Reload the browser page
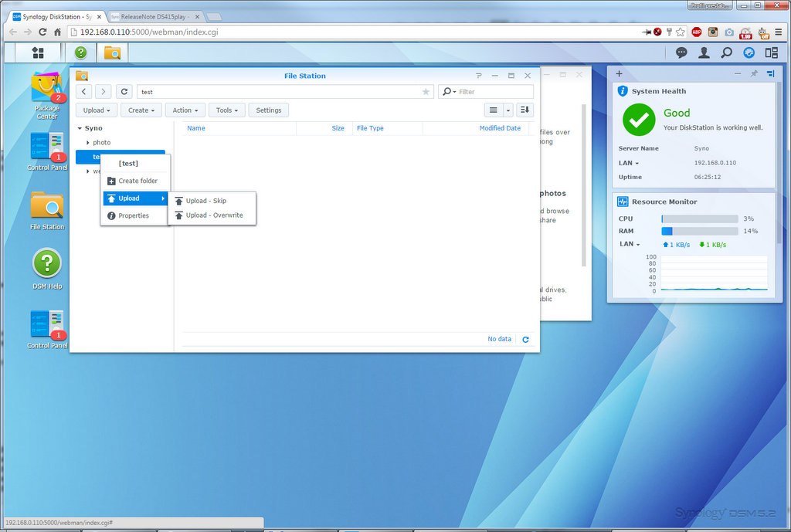This screenshot has width=791, height=532. [43, 32]
